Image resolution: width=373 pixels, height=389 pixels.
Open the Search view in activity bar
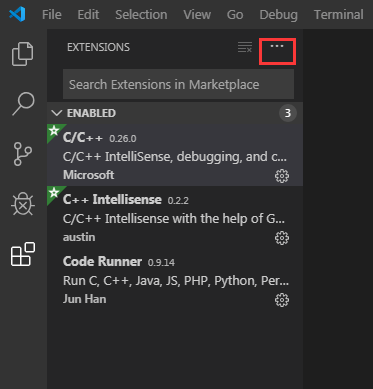point(23,104)
